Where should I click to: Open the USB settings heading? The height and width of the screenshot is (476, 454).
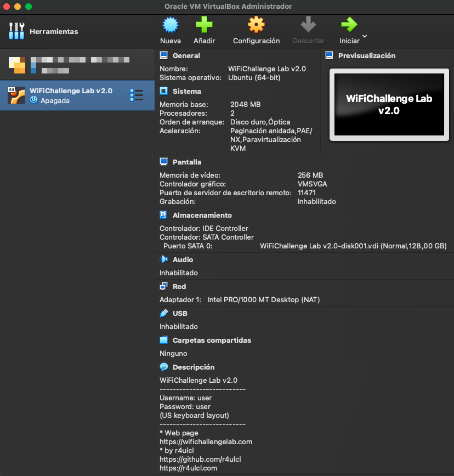pyautogui.click(x=180, y=313)
